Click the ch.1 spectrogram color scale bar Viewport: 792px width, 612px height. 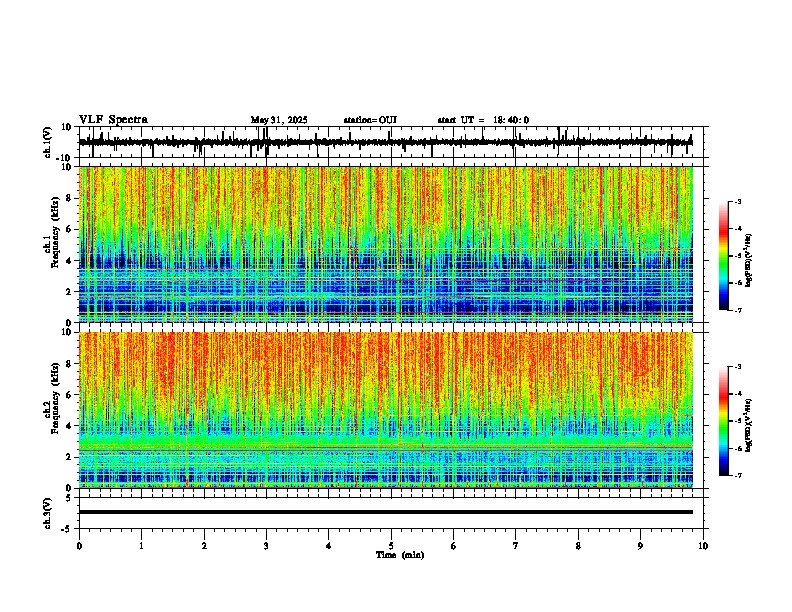point(723,256)
